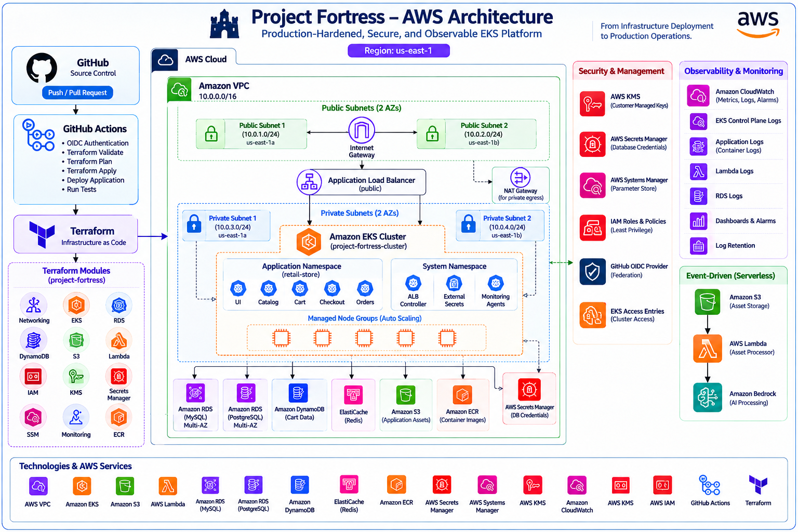Select the Run Tests bullet text

click(82, 190)
